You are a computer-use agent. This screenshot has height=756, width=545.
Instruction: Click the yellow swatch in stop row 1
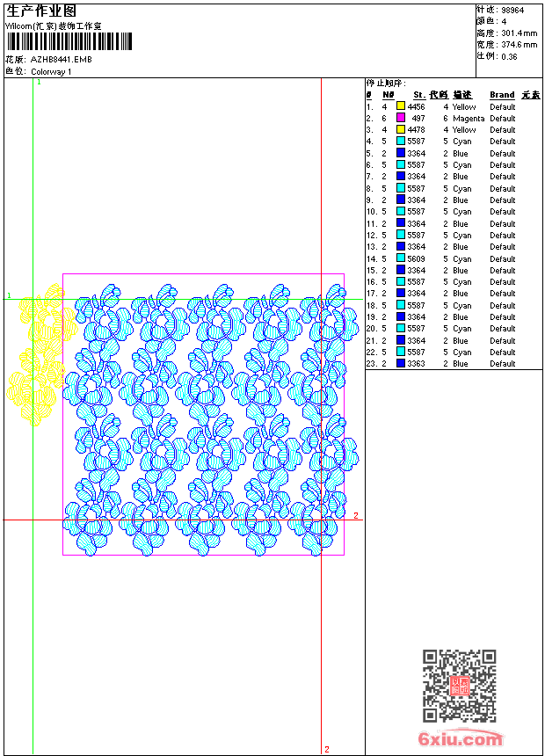point(401,106)
